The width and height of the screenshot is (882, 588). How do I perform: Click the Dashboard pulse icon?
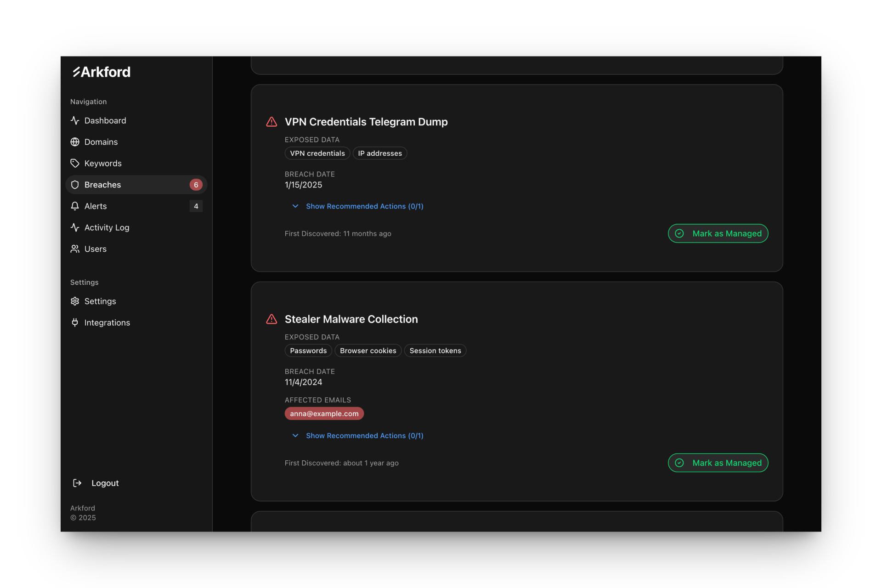75,120
